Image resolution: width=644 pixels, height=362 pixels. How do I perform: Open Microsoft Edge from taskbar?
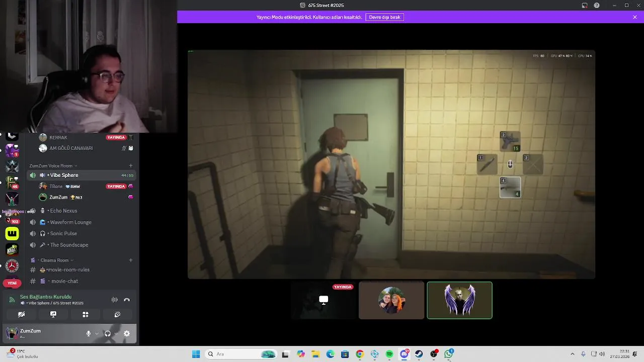click(x=330, y=354)
